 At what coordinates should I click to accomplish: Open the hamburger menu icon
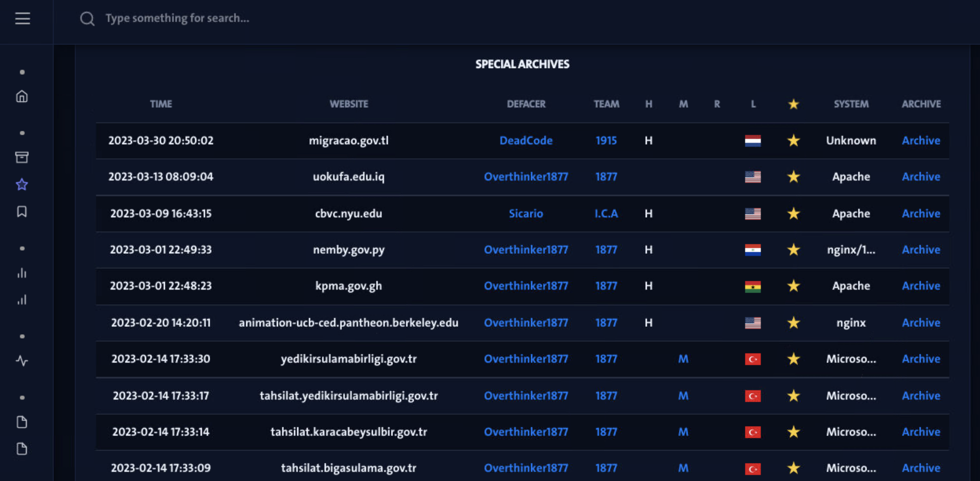pos(22,18)
